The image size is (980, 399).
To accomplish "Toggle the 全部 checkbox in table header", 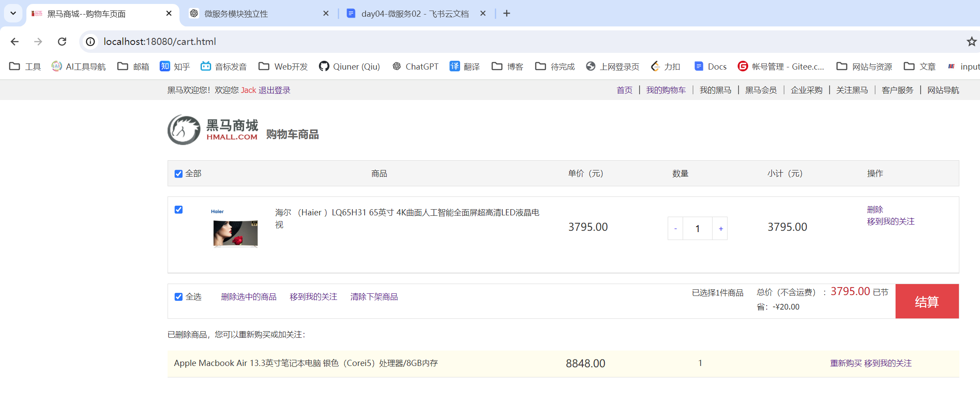I will coord(179,174).
